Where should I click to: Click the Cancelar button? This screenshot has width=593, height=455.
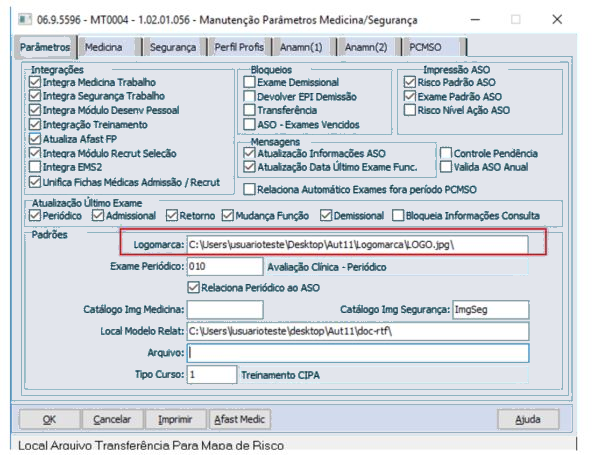pos(112,419)
